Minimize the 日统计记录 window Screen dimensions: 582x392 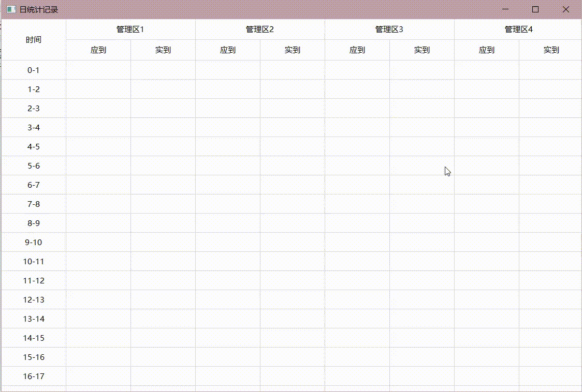coord(505,9)
